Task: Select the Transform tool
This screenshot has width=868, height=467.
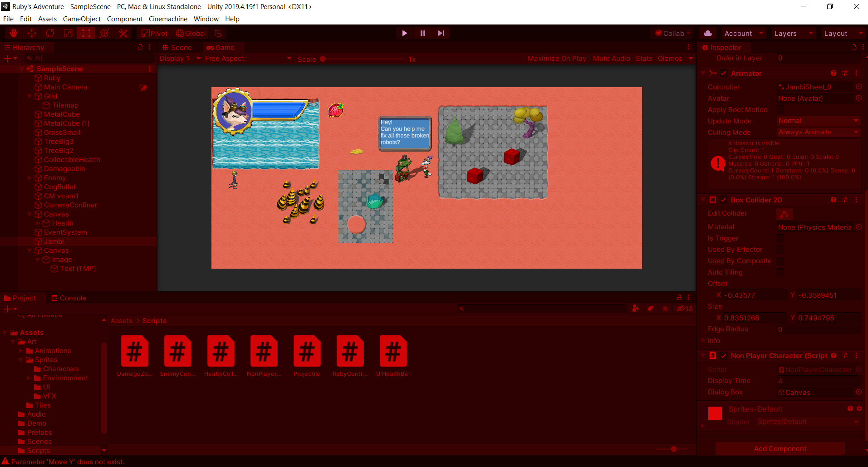Action: click(104, 33)
